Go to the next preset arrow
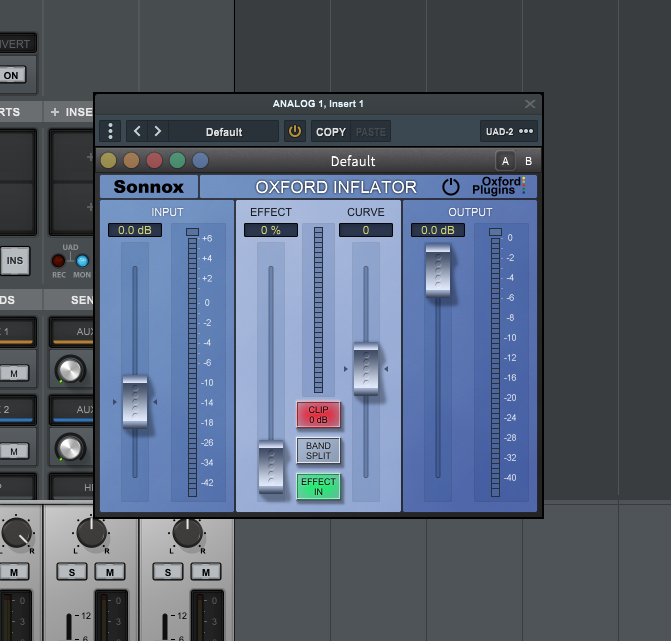The width and height of the screenshot is (671, 641). 157,131
